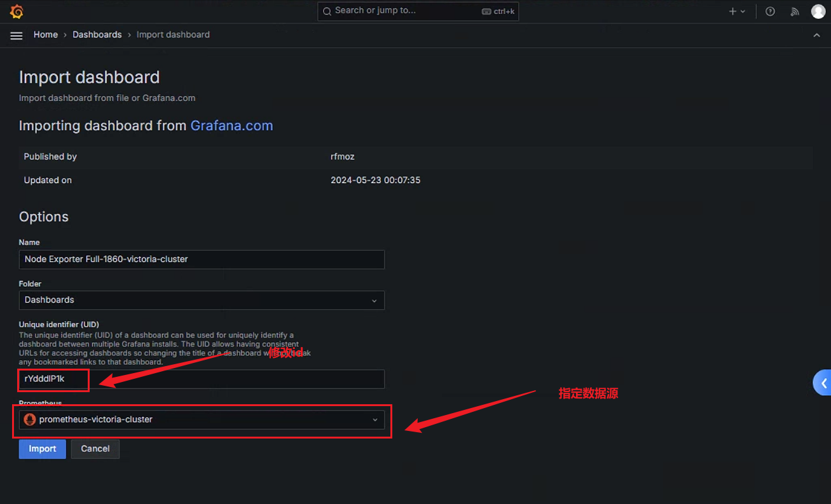This screenshot has width=831, height=504.
Task: Go to Home breadcrumb
Action: (46, 35)
